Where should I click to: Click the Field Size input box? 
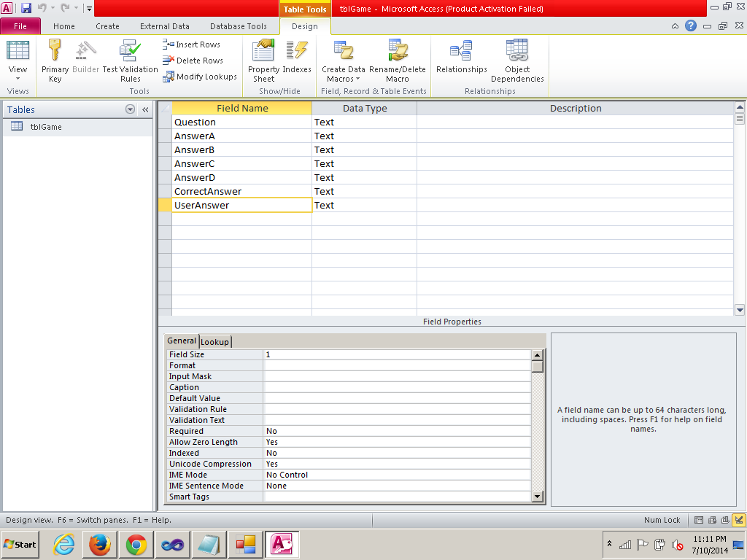(397, 354)
